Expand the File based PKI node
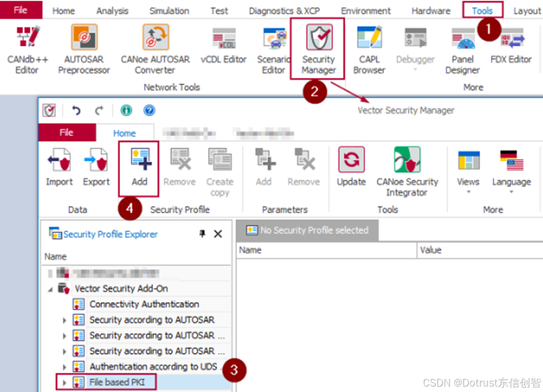 pyautogui.click(x=64, y=382)
